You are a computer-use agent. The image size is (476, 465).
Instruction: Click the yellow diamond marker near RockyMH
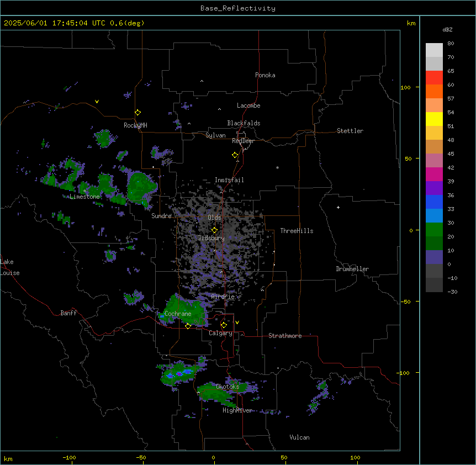tap(138, 113)
